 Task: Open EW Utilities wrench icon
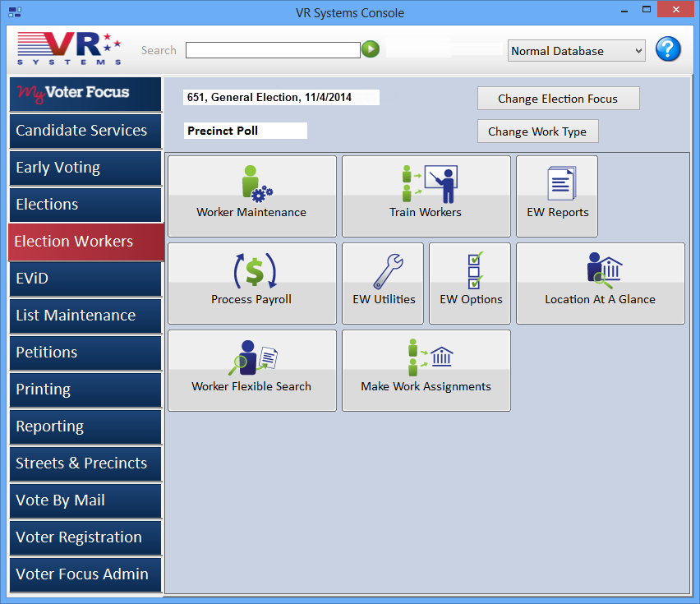388,271
